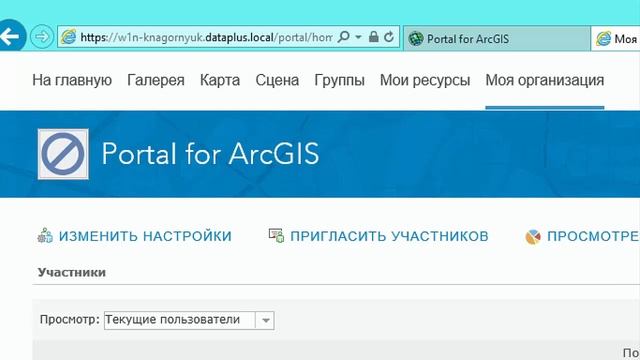Open the ПРОСМОТРЕ... status link
This screenshot has width=640, height=360.
pos(593,236)
